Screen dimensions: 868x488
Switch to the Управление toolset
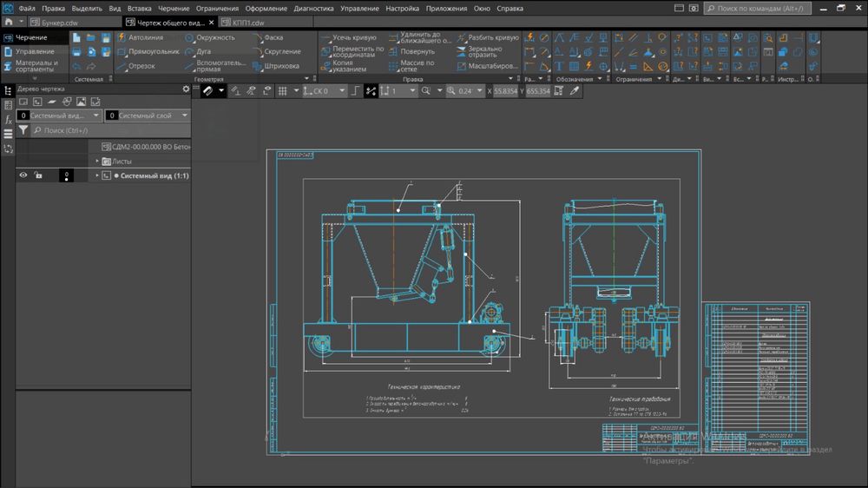(x=33, y=51)
